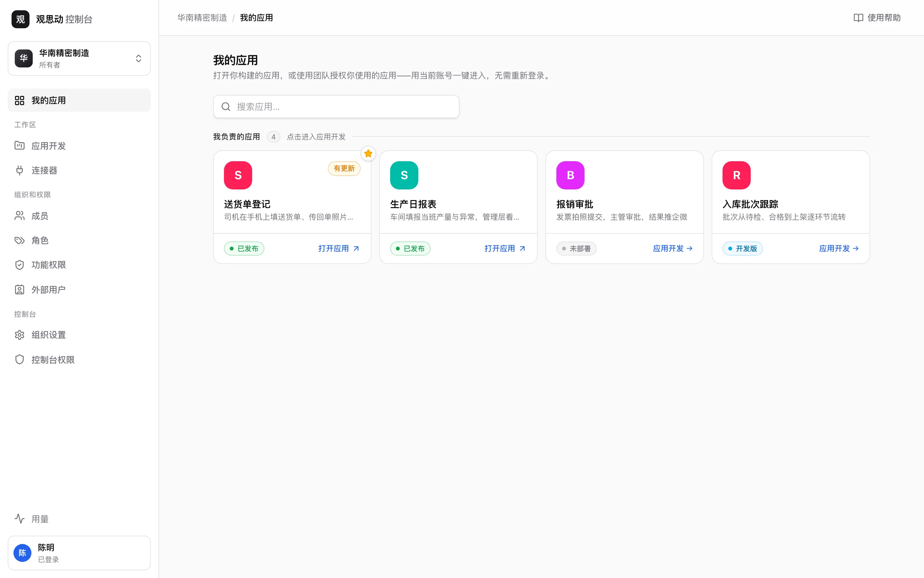The image size is (924, 578).
Task: Open 使用帮助 with book icon
Action: [x=877, y=18]
